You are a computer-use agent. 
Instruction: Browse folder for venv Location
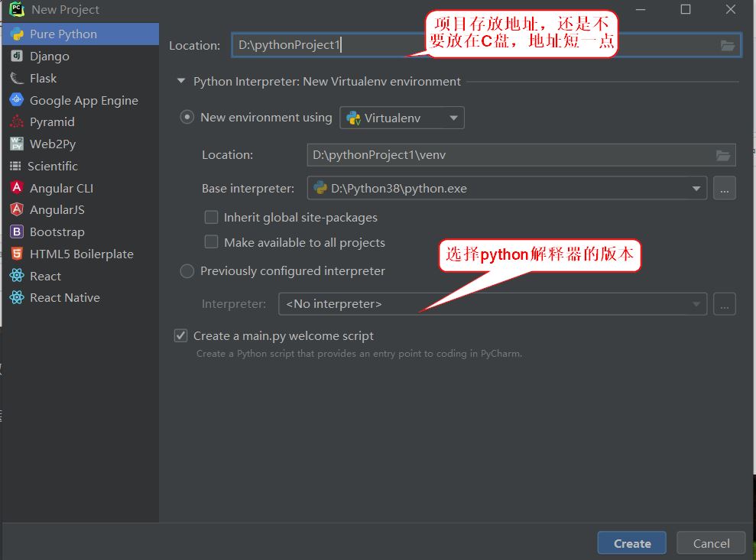(722, 155)
